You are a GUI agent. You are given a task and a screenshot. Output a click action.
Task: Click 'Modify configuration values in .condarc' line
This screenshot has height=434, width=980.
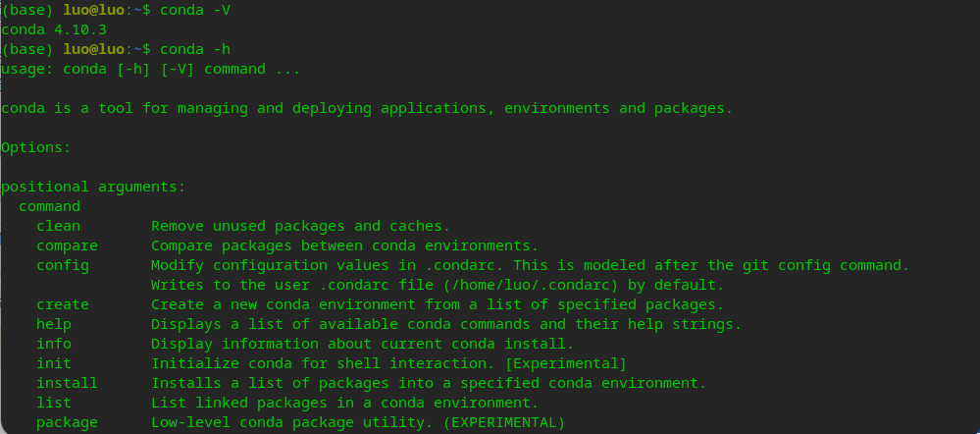[x=531, y=265]
